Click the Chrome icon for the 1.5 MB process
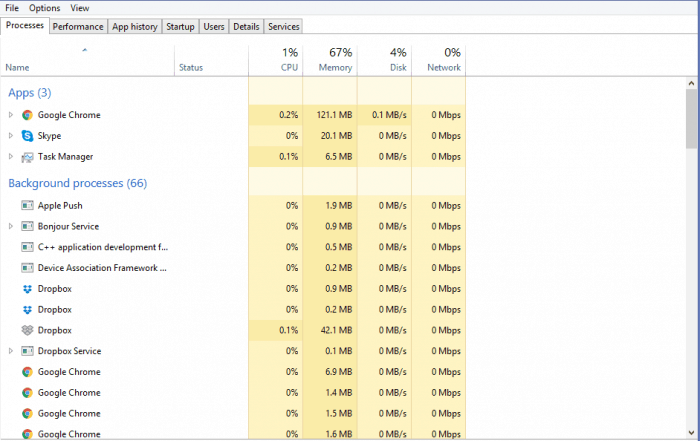700x441 pixels. coord(27,413)
